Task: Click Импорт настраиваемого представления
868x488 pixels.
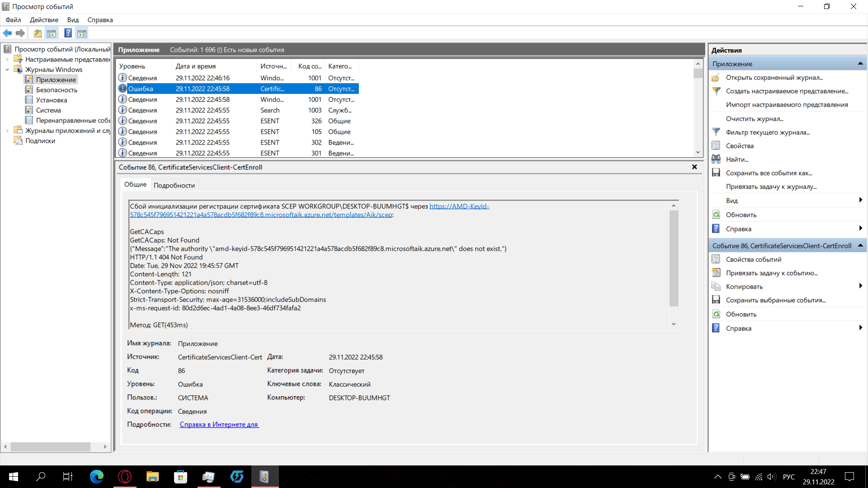Action: coord(787,104)
